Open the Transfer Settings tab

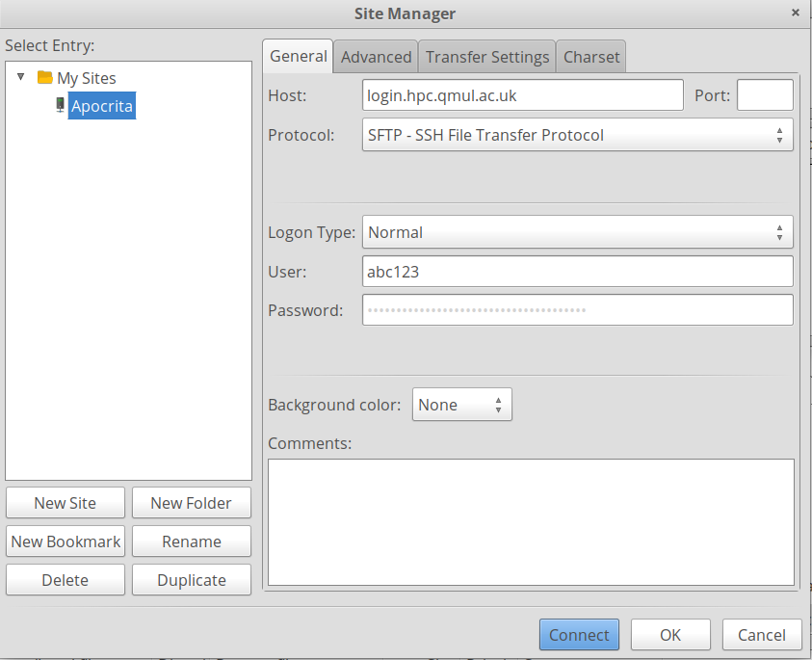point(486,56)
